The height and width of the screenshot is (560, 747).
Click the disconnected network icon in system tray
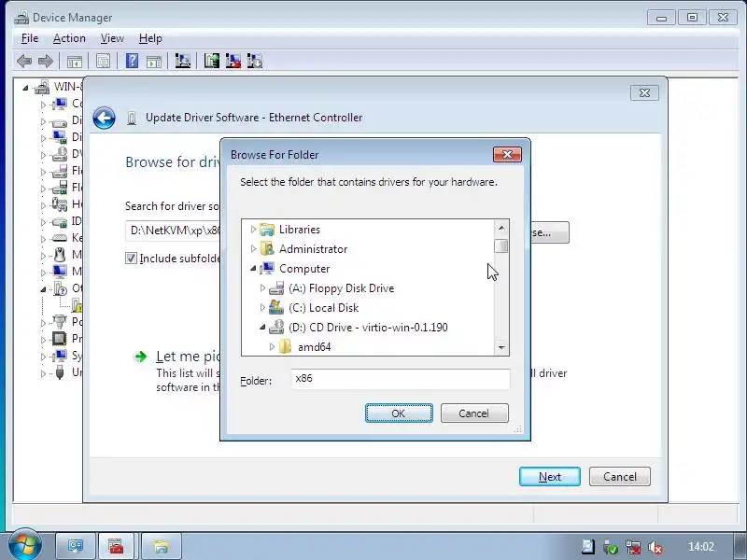(633, 547)
